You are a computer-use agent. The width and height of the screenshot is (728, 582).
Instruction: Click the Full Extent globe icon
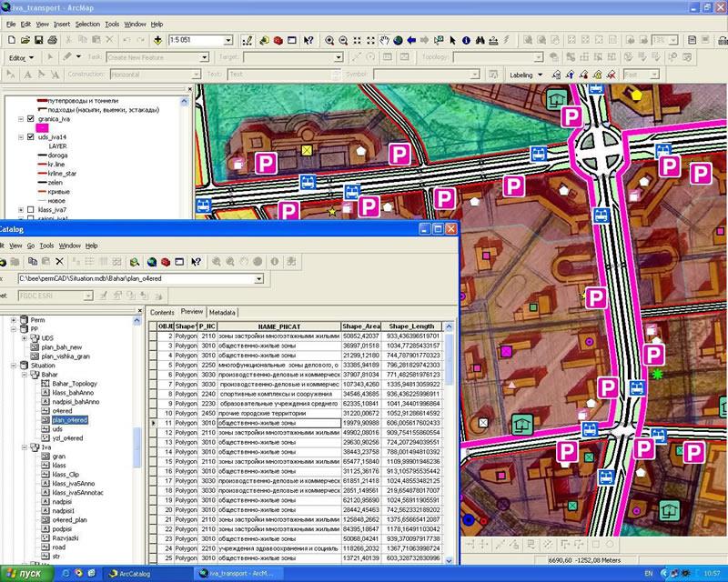399,41
